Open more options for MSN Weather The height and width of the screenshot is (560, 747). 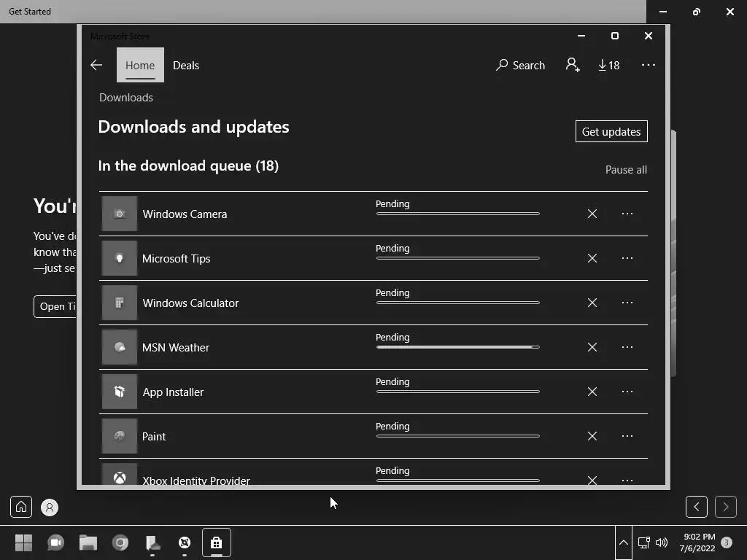pos(627,347)
